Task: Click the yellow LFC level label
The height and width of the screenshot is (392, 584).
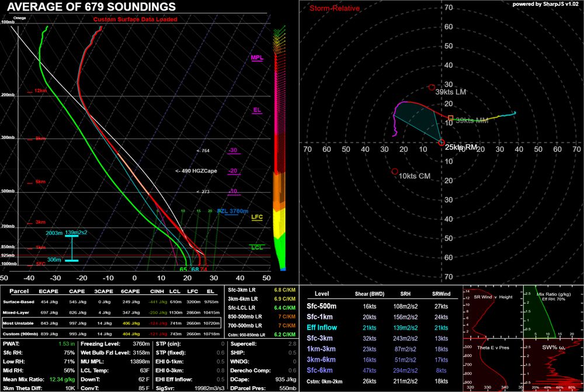Action: [257, 217]
